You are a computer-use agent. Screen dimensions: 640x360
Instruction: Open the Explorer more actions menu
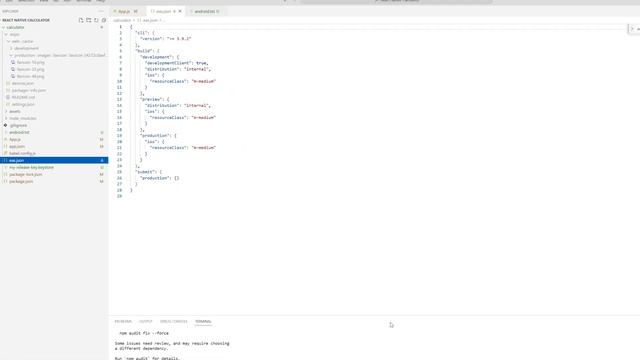101,11
